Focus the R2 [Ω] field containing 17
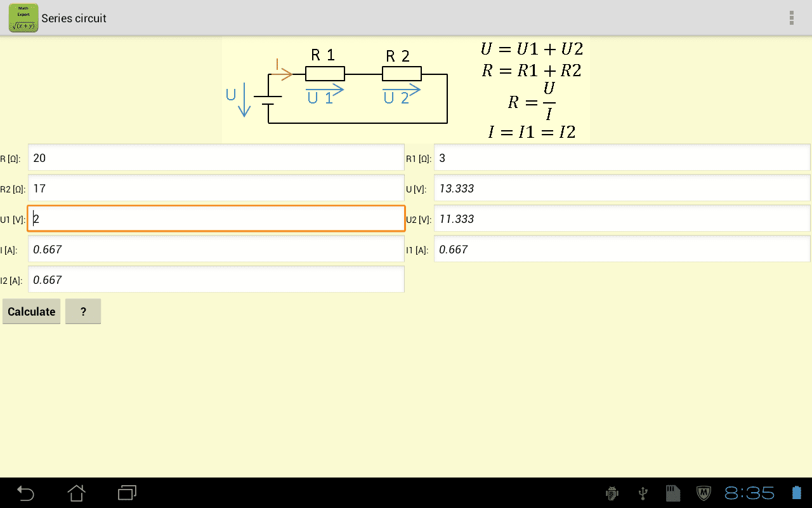Screen dimensions: 812x508 pos(216,188)
